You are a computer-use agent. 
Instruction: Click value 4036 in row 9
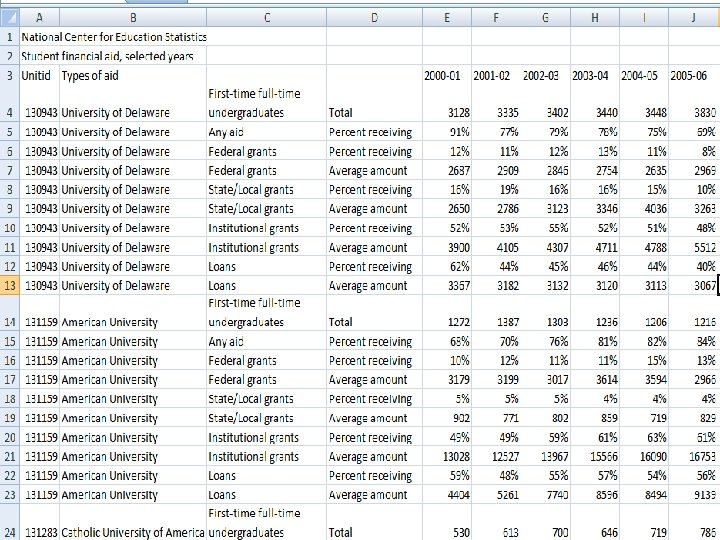click(656, 209)
